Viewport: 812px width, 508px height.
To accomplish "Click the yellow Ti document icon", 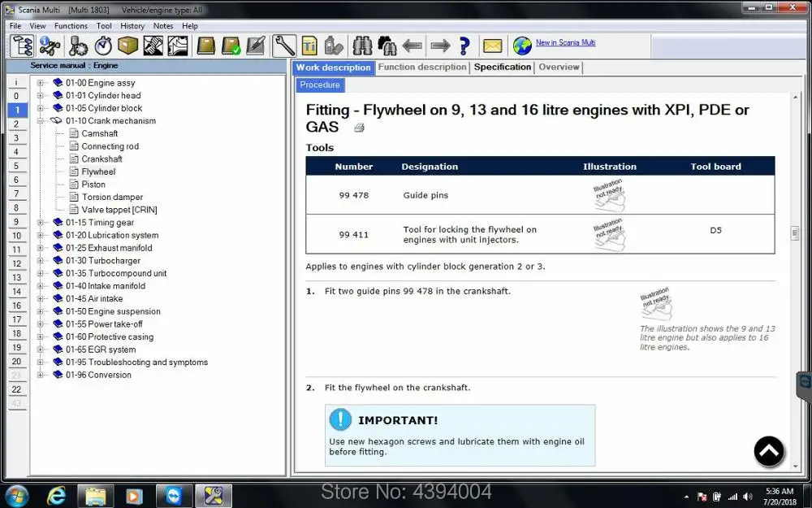I will (x=309, y=46).
